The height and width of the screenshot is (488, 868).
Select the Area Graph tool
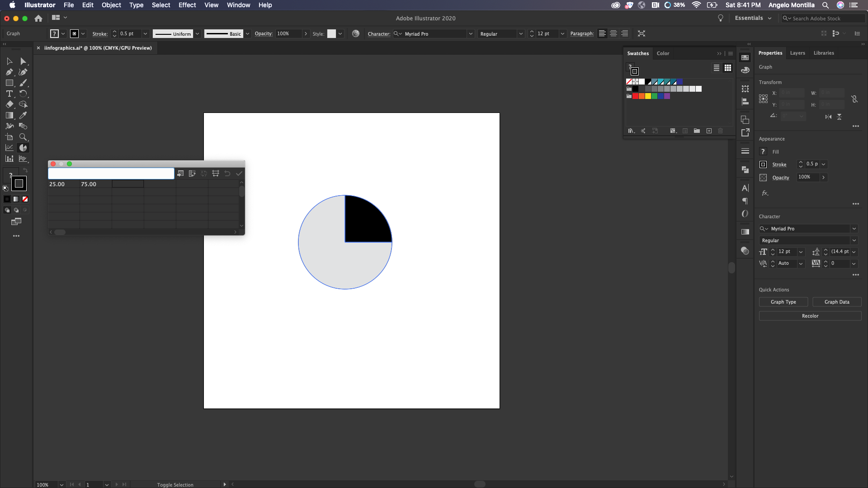(23, 159)
